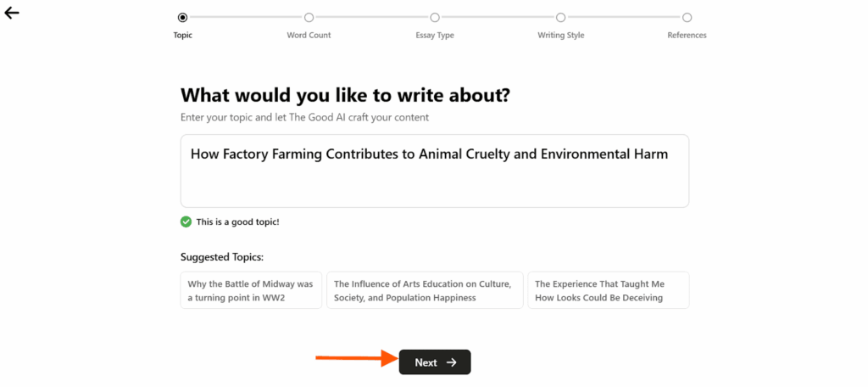This screenshot has width=868, height=387.
Task: Click inside the topic text box
Action: pos(435,171)
